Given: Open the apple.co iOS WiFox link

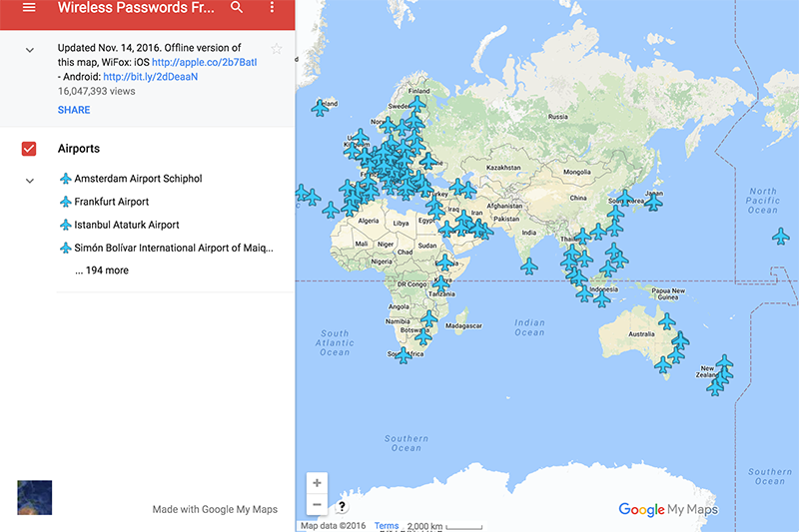Looking at the screenshot, I should coord(204,62).
